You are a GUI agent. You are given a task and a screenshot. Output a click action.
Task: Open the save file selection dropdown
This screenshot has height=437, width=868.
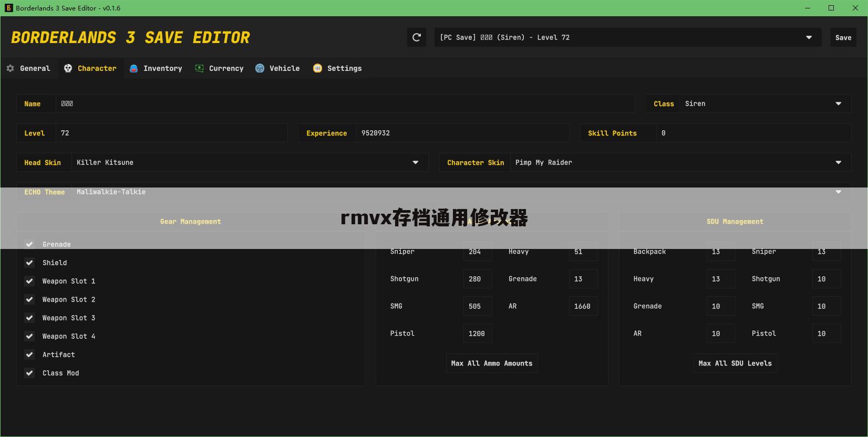pos(628,37)
